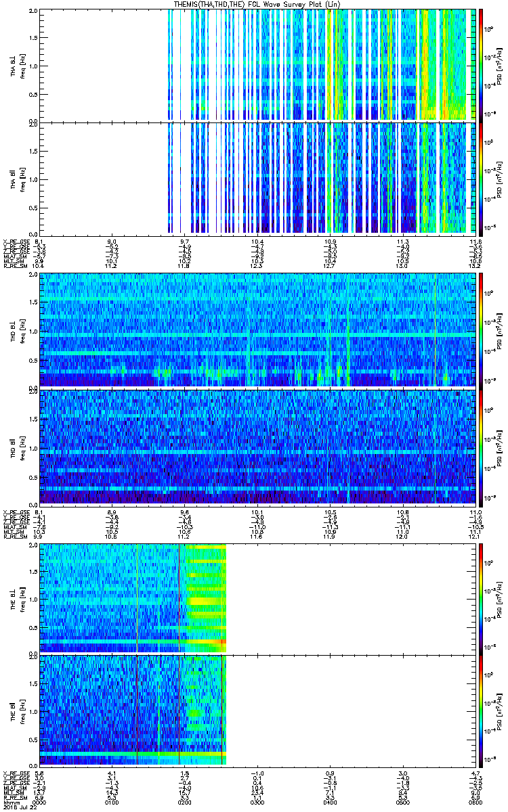The width and height of the screenshot is (508, 812).
Task: Click the '0400' time tick label
Action: pos(330,801)
